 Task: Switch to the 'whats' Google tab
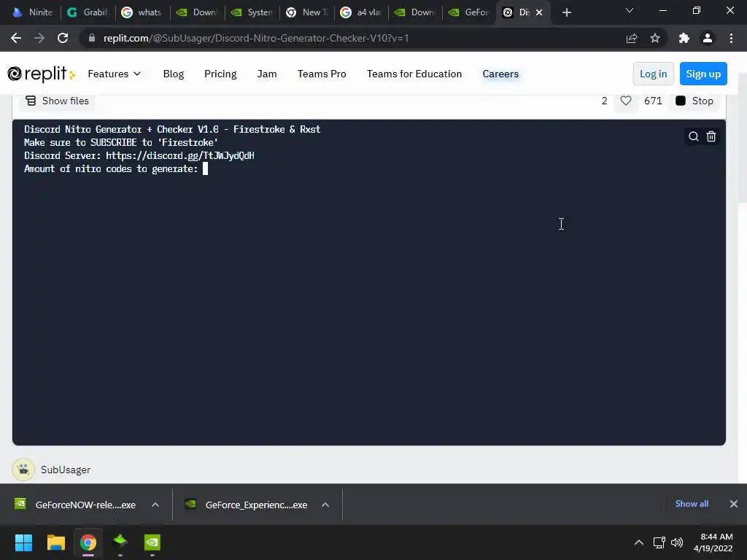pos(142,12)
